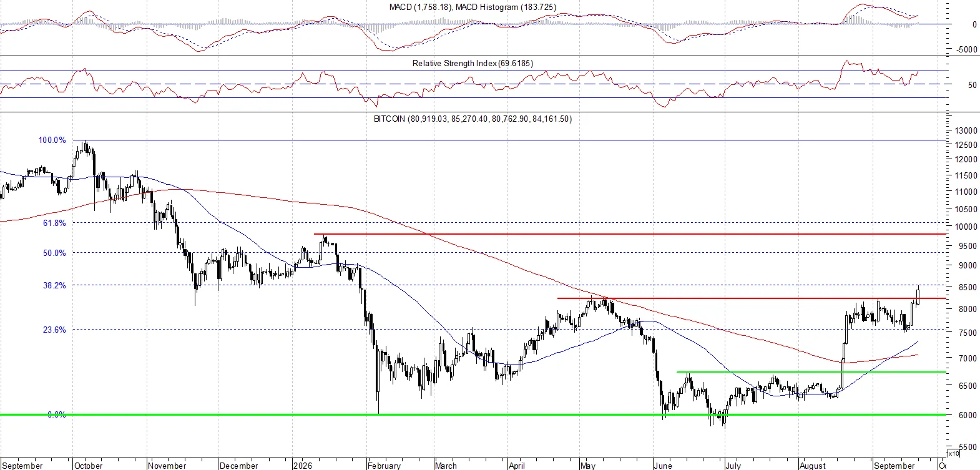Click the May date axis label
This screenshot has width=980, height=470.
coord(588,466)
